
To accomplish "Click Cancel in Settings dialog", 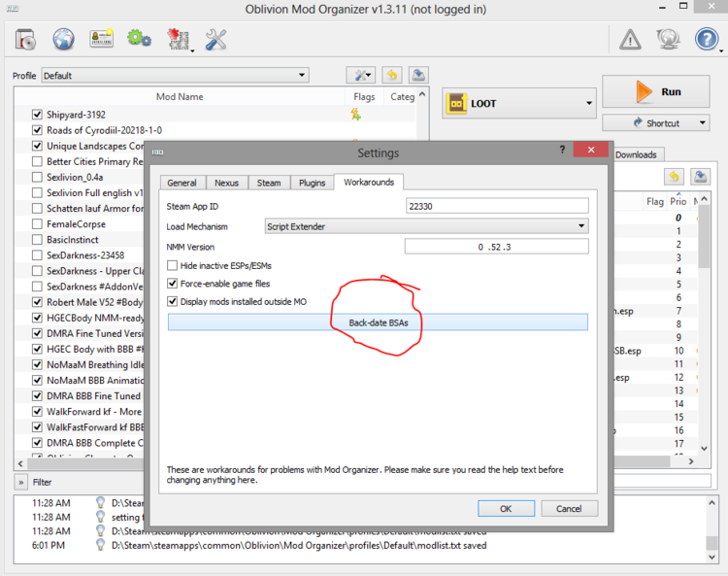I will (x=569, y=509).
